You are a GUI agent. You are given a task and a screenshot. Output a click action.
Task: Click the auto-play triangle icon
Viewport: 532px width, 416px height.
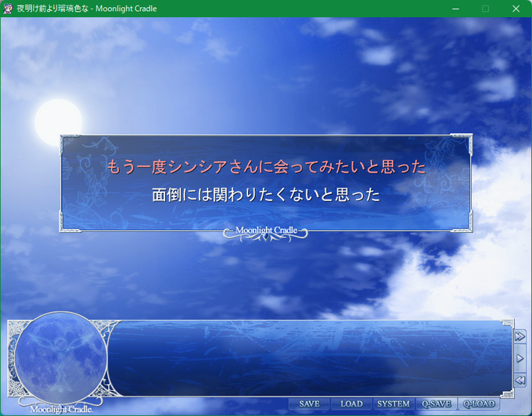click(519, 358)
